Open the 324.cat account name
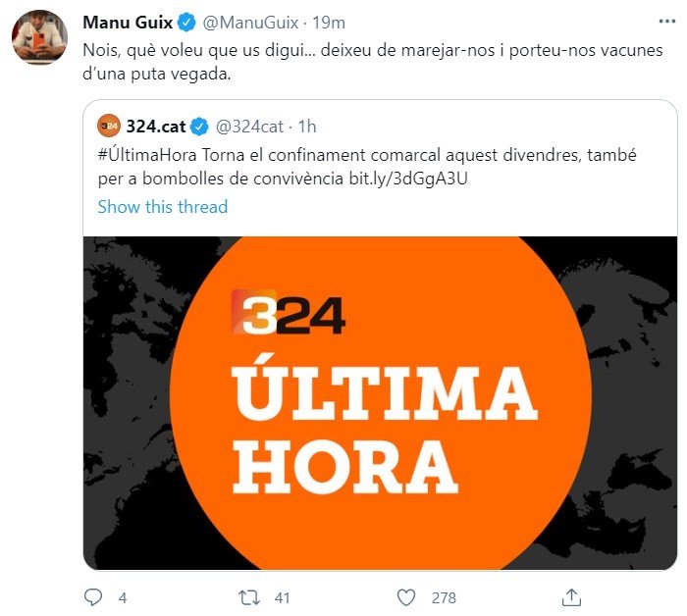Image resolution: width=687 pixels, height=616 pixels. point(156,127)
